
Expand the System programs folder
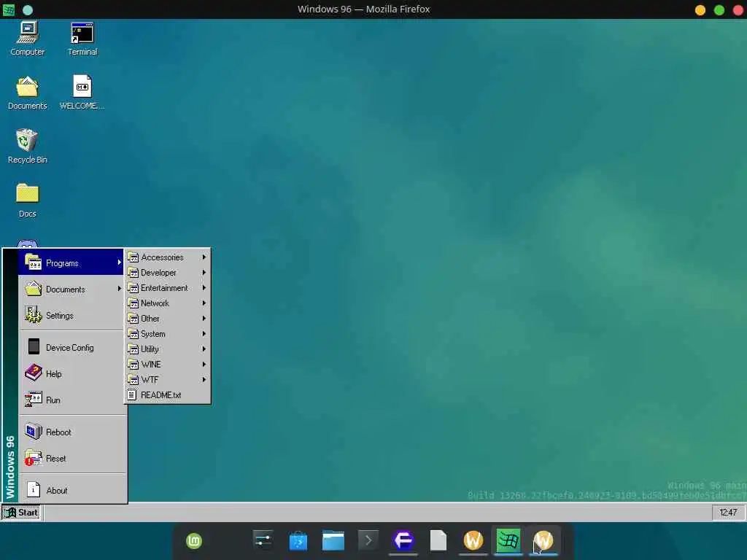167,334
